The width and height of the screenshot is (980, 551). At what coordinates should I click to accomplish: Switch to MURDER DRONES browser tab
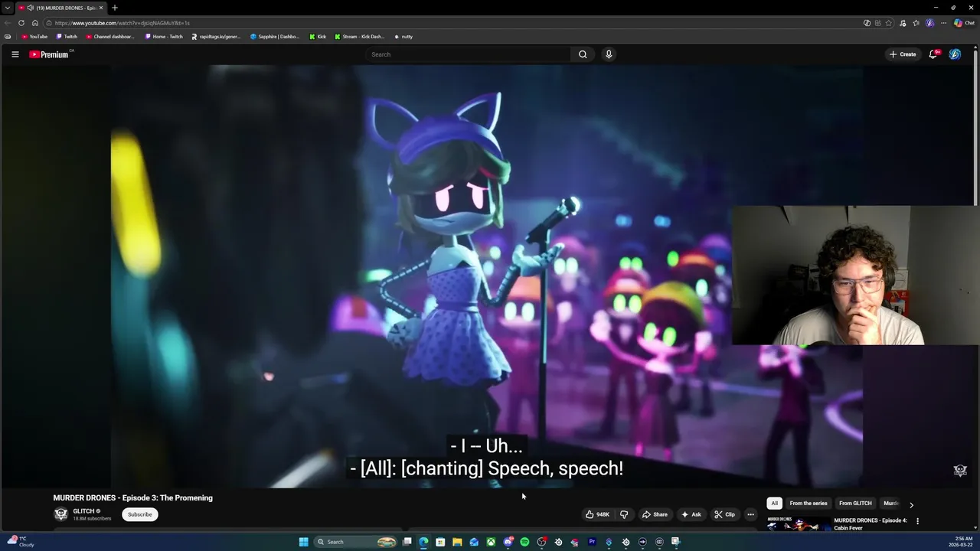coord(61,8)
